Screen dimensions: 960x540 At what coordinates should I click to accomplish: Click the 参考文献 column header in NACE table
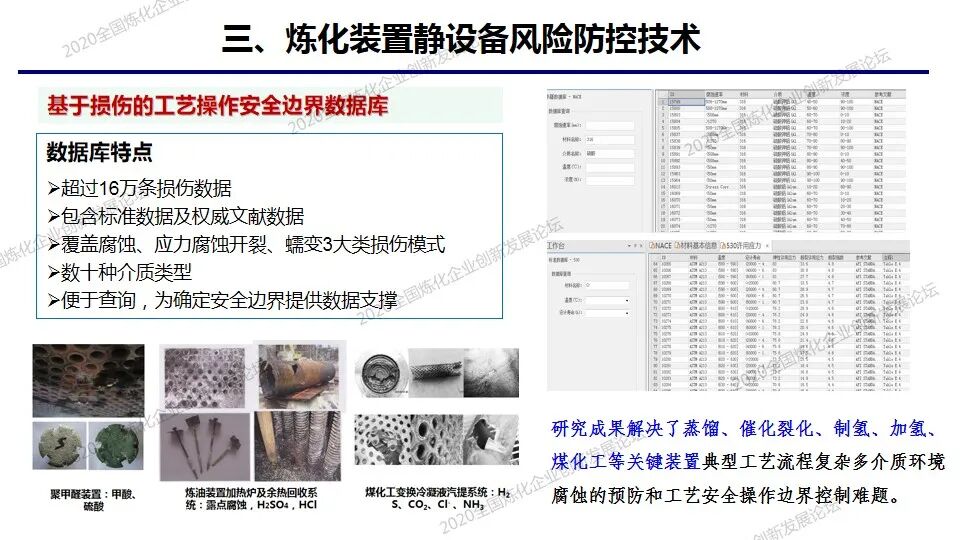882,94
